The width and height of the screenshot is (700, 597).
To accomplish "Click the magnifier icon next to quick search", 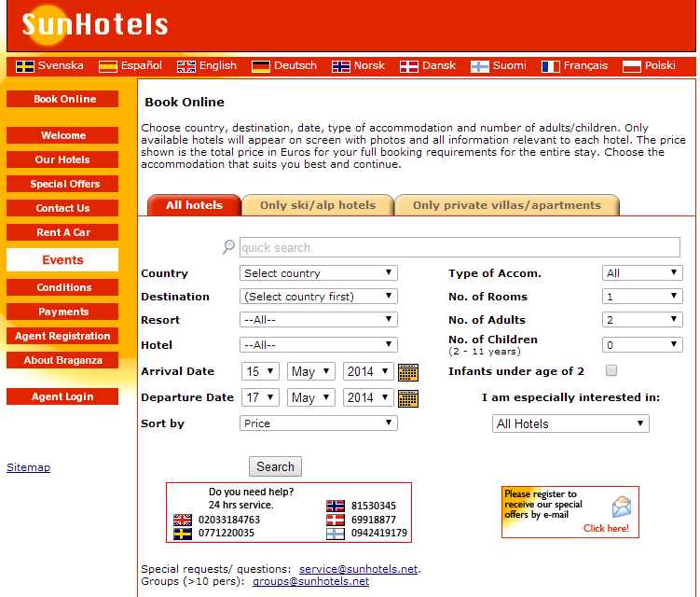I will (228, 246).
